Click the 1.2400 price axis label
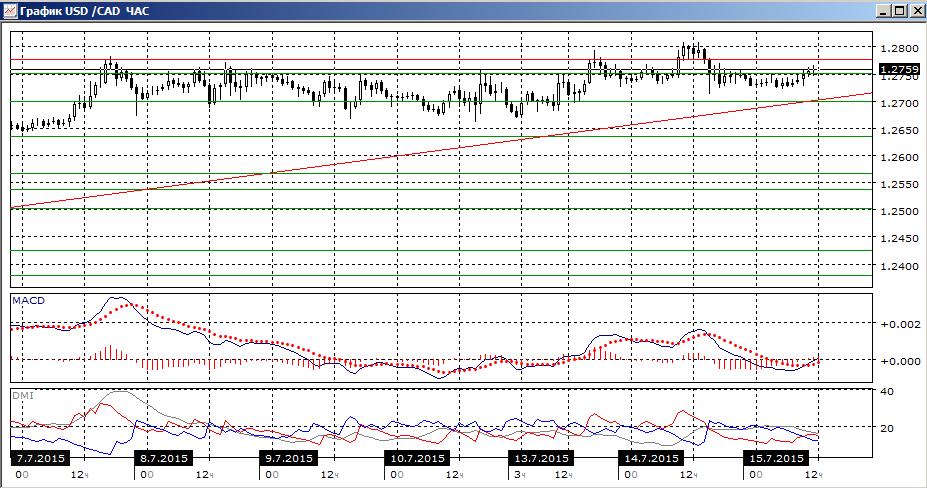The image size is (927, 488). click(x=899, y=266)
